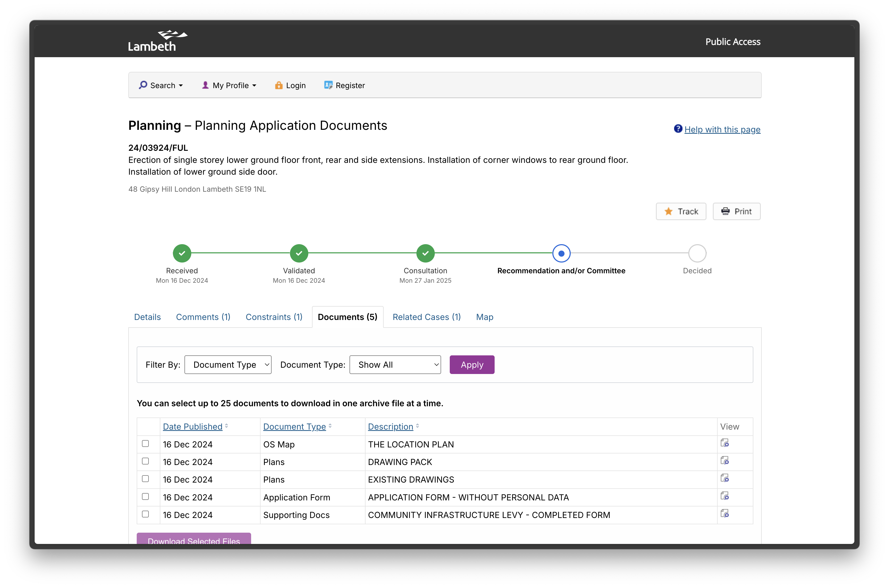This screenshot has width=889, height=588.
Task: Switch to the Details tab
Action: tap(147, 317)
